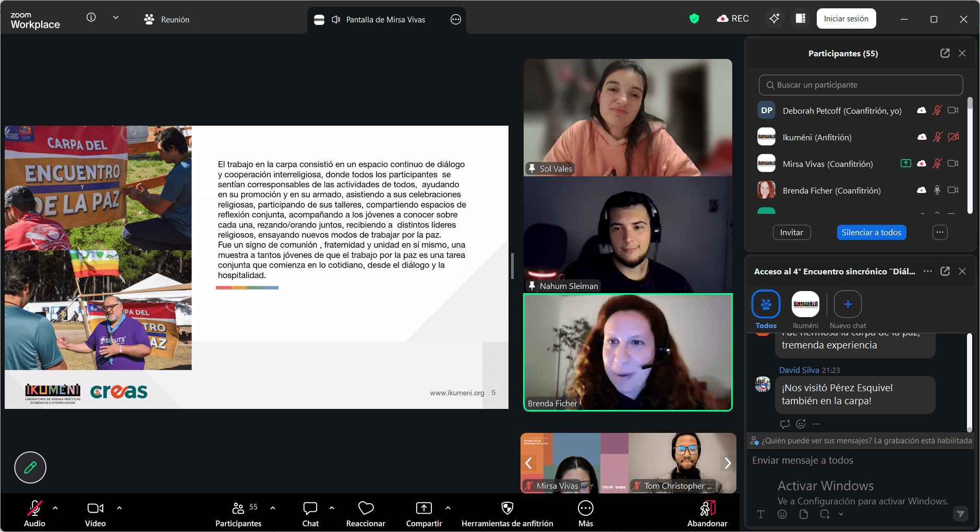Screen dimensions: 980x532
Task: Expand the Participantes options arrow
Action: [x=273, y=507]
